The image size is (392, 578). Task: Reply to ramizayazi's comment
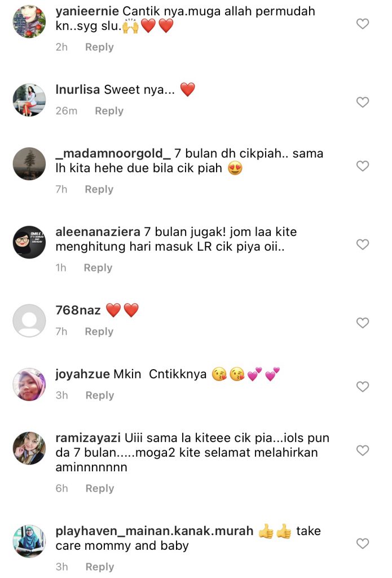coord(100,488)
